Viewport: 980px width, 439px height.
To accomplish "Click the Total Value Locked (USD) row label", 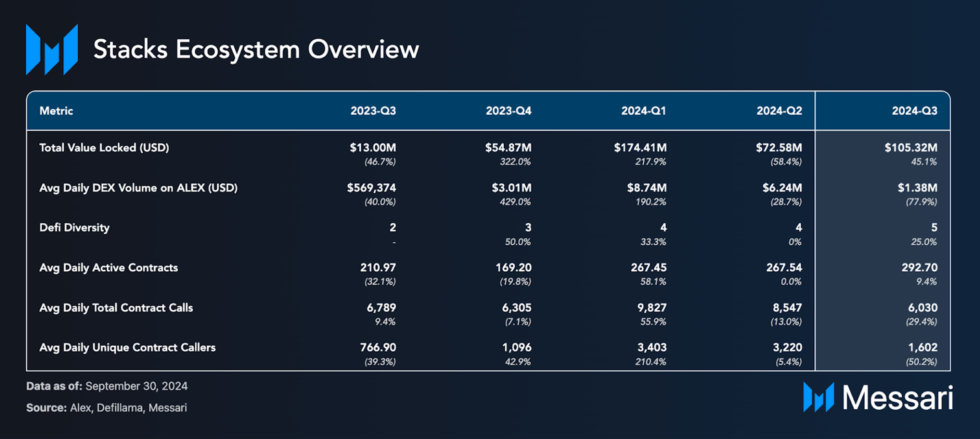I will 104,148.
